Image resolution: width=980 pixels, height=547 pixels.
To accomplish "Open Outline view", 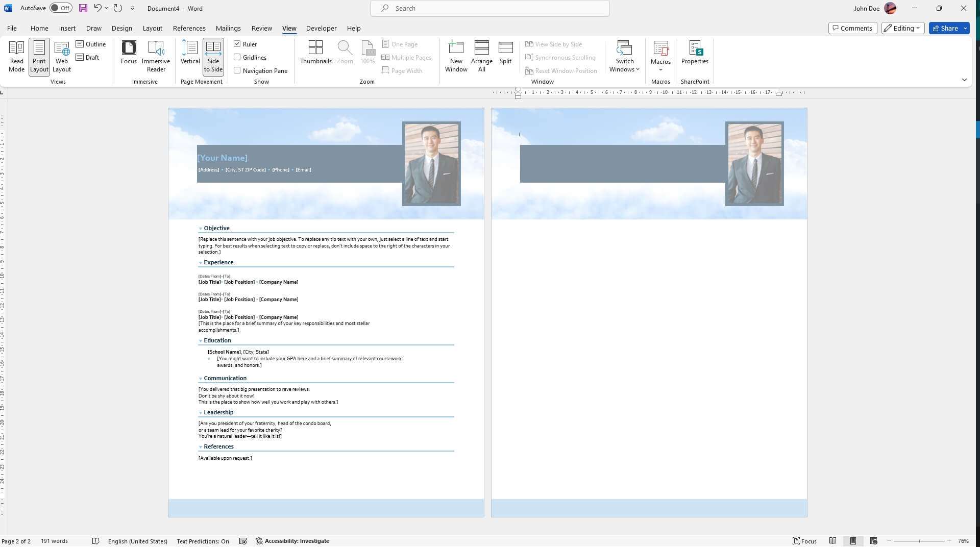I will (x=91, y=44).
